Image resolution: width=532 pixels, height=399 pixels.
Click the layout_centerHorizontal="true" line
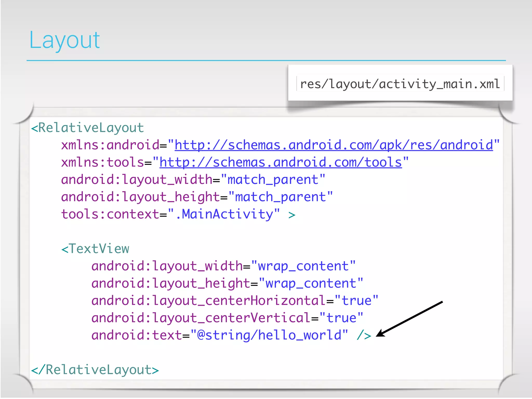pyautogui.click(x=235, y=301)
